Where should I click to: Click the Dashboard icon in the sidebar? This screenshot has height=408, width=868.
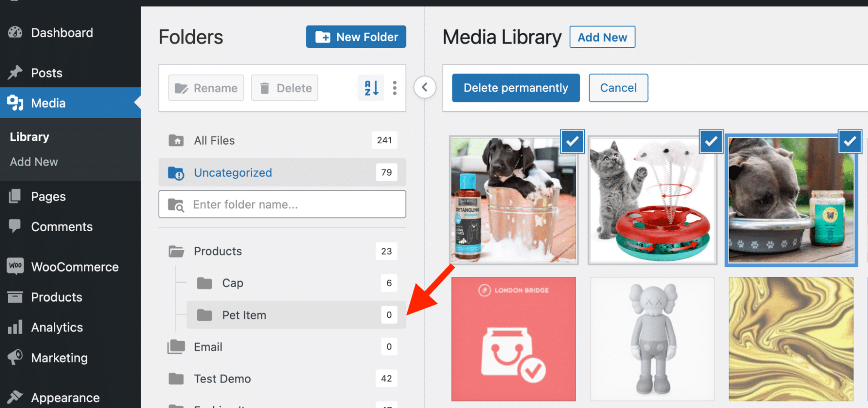15,32
